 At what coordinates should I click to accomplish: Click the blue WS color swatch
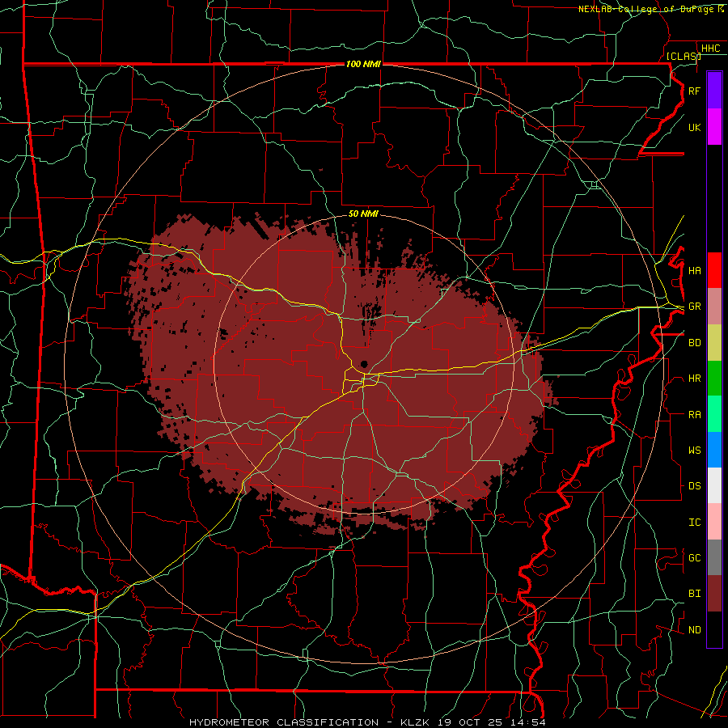tap(714, 450)
